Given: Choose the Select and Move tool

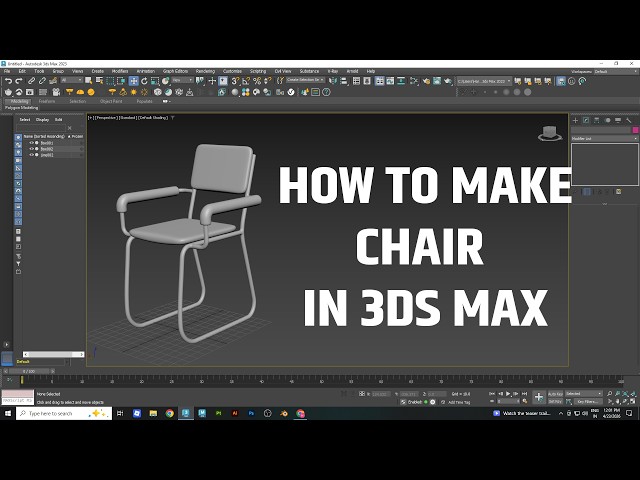Looking at the screenshot, I should [133, 81].
